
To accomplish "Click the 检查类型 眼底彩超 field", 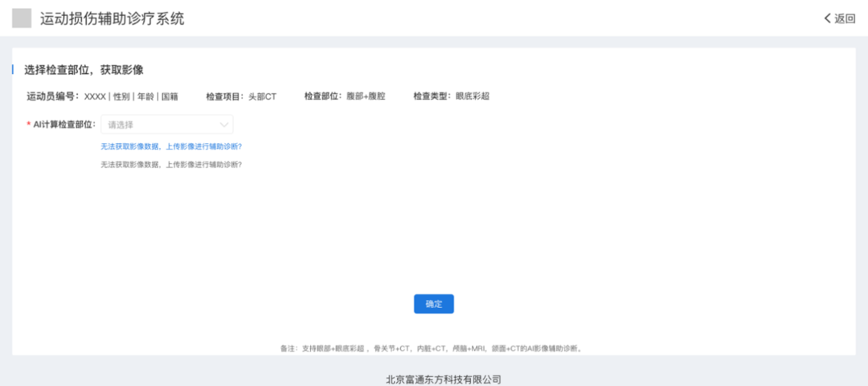I will click(x=451, y=96).
